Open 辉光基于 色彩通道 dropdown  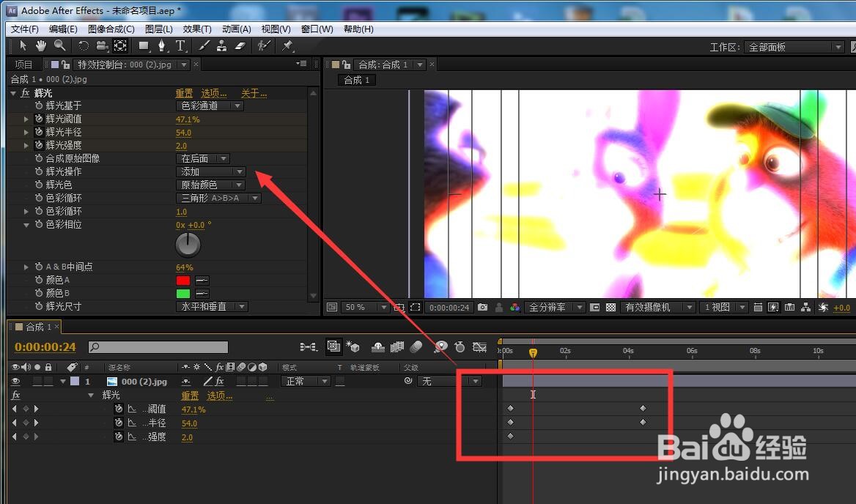point(210,105)
